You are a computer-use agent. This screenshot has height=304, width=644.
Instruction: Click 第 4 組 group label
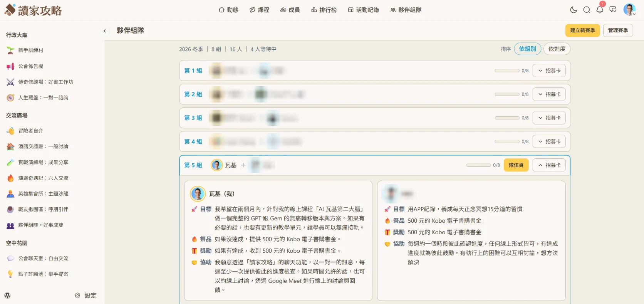click(x=193, y=141)
